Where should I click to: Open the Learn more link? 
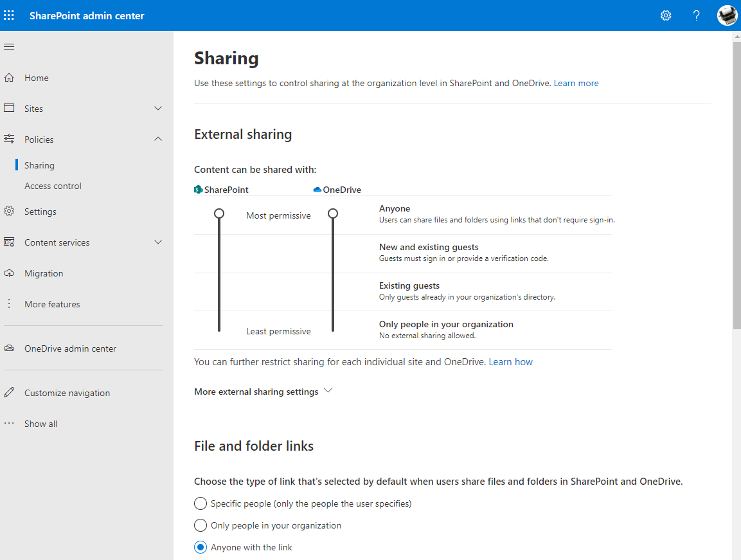(x=576, y=83)
